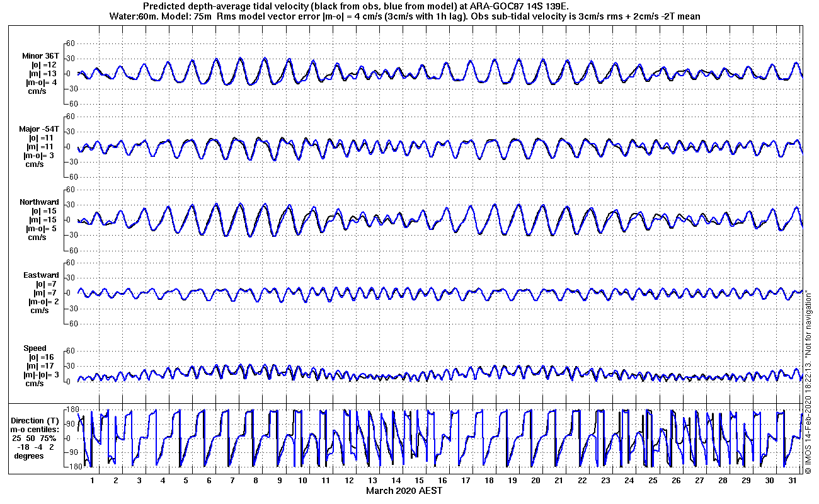Click day '28' on the date axis
This screenshot has height=504, width=819.
pyautogui.click(x=722, y=481)
